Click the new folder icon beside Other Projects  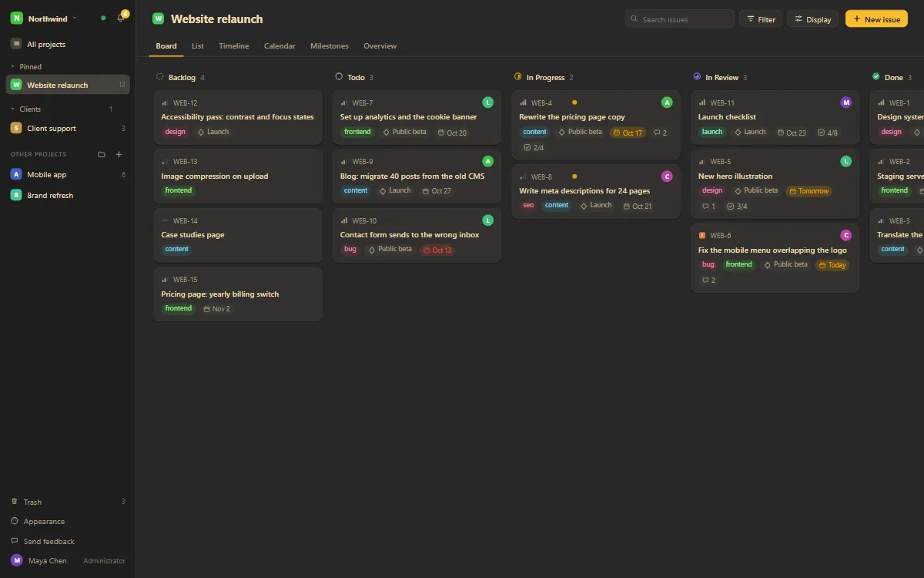(102, 154)
